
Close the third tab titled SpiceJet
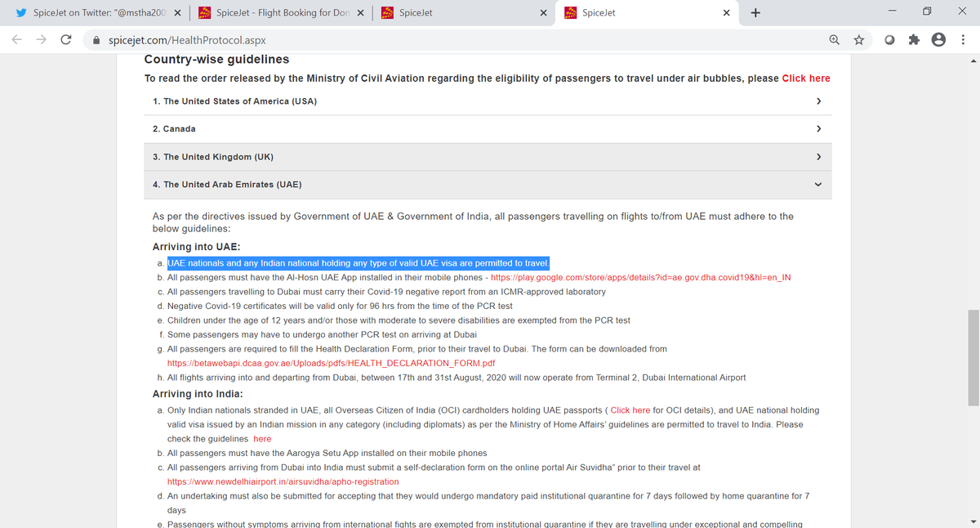tap(544, 13)
